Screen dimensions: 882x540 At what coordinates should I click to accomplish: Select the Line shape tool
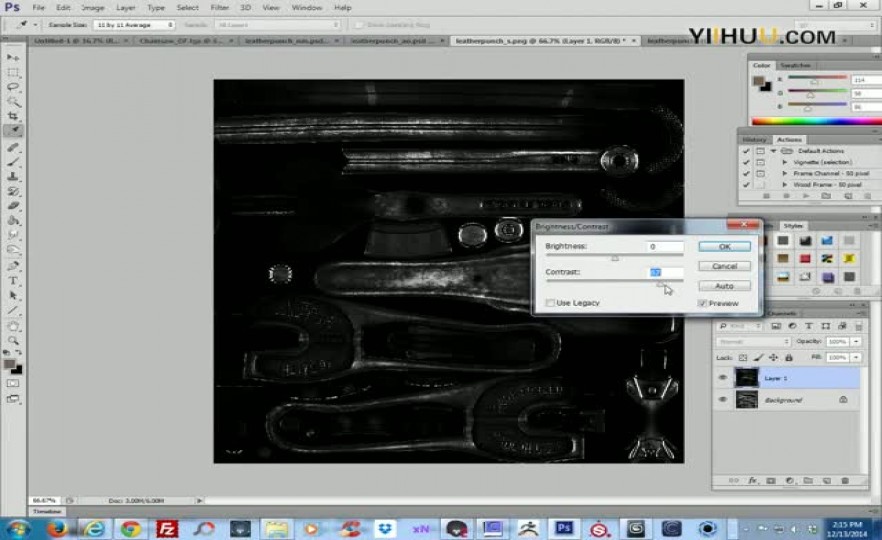pos(13,310)
